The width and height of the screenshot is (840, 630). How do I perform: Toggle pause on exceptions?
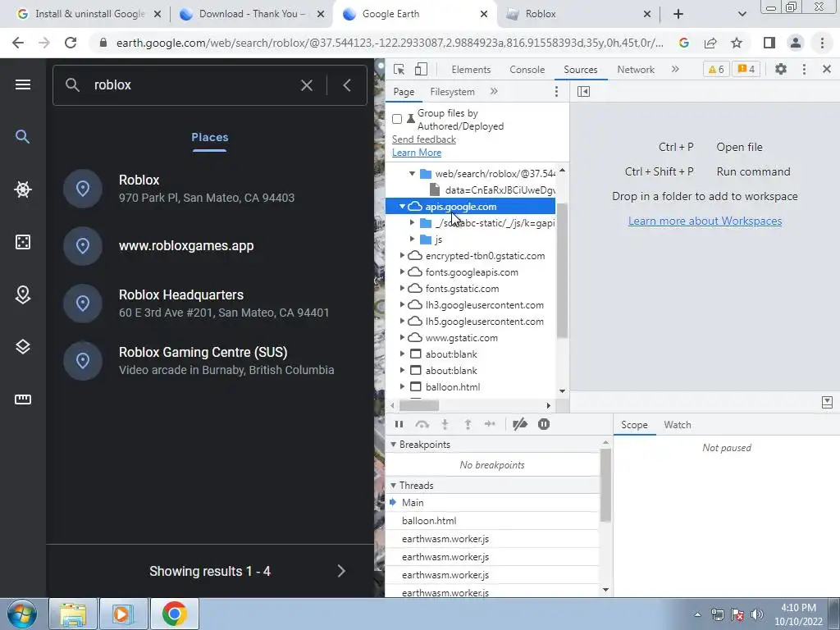pos(544,424)
